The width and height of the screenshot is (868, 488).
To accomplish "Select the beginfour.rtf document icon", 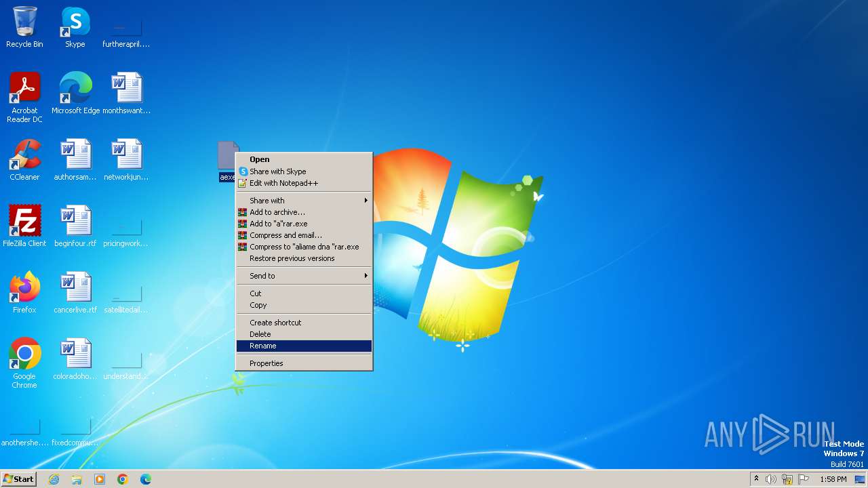I will (x=75, y=226).
